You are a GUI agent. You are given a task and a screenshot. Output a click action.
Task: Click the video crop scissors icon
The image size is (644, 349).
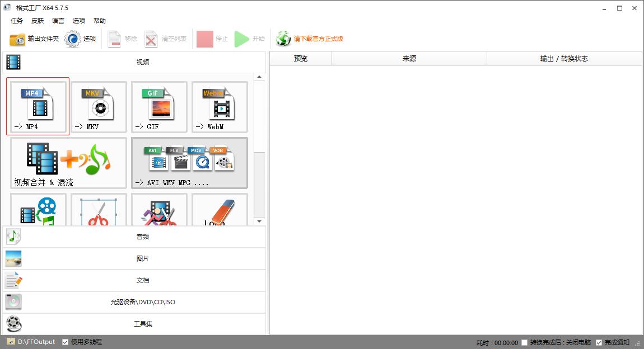pyautogui.click(x=99, y=210)
